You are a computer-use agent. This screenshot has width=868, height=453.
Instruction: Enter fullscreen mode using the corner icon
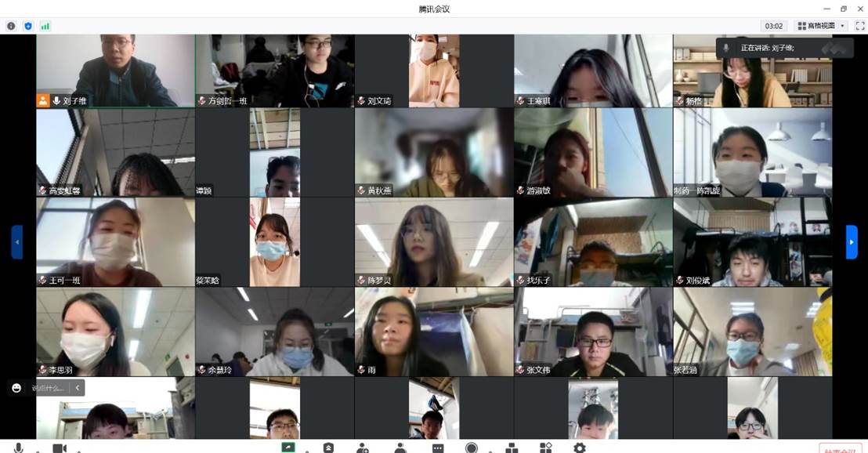point(859,26)
